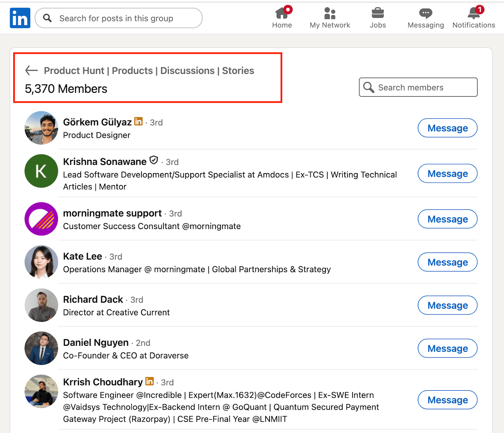Open Krishna Sonawane's green K avatar
The height and width of the screenshot is (433, 504).
(x=41, y=171)
